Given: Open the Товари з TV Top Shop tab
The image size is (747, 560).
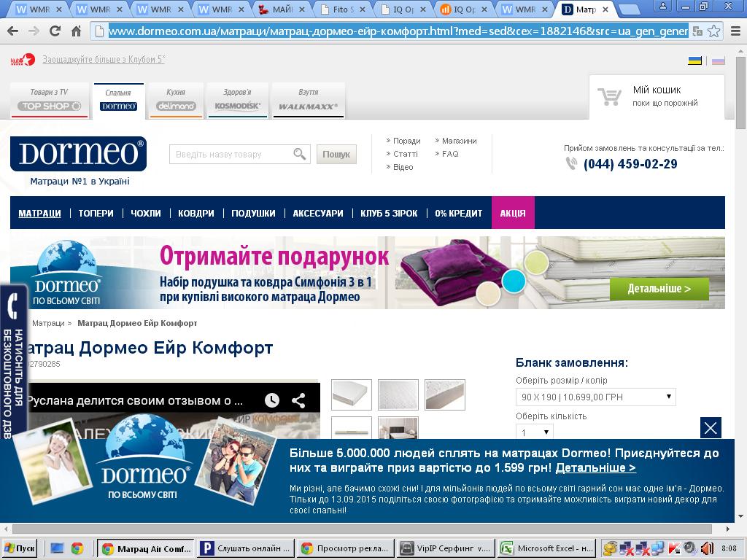Looking at the screenshot, I should [x=49, y=100].
